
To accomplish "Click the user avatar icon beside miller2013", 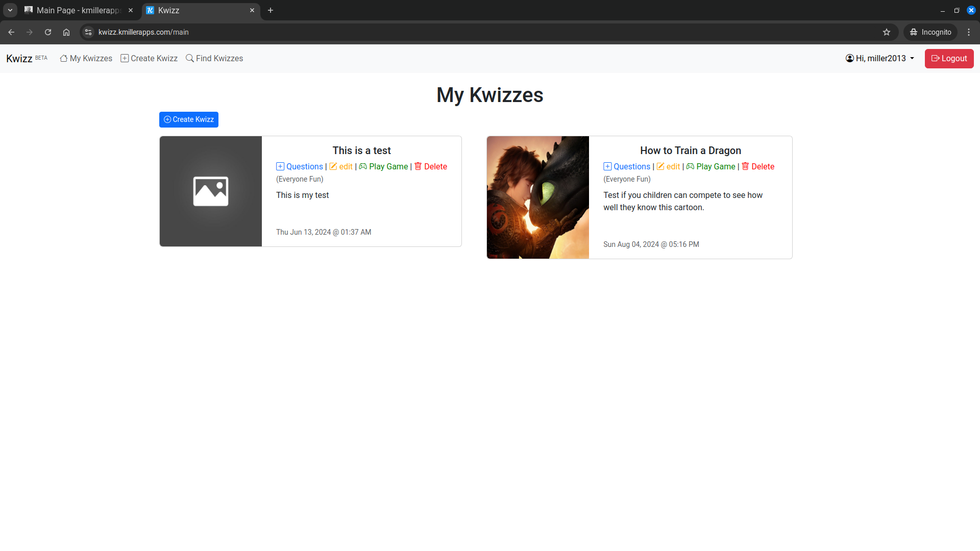I will click(850, 59).
